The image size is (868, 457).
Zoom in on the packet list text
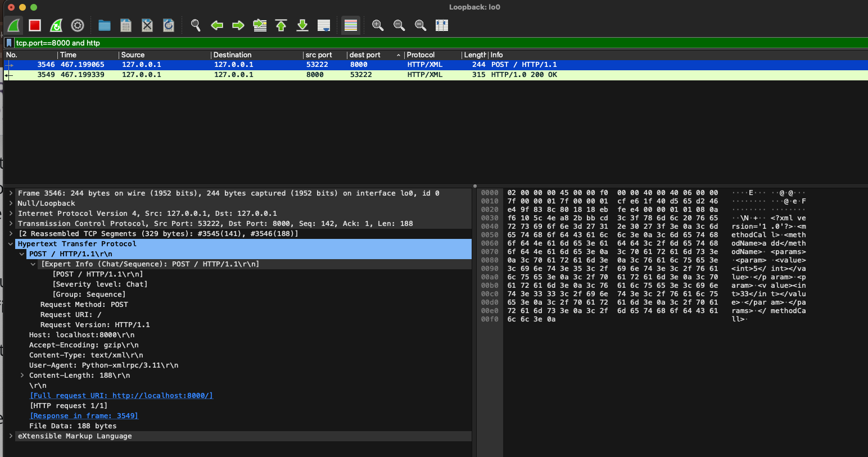(377, 25)
